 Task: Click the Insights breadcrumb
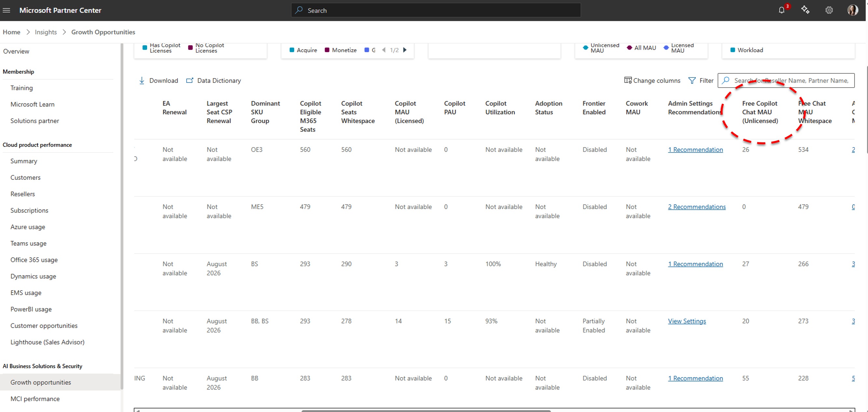coord(46,32)
